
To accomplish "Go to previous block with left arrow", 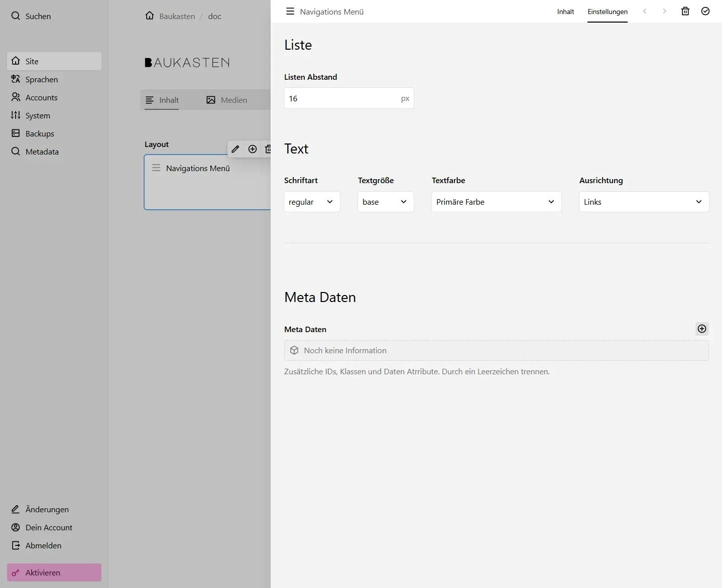I will click(645, 11).
